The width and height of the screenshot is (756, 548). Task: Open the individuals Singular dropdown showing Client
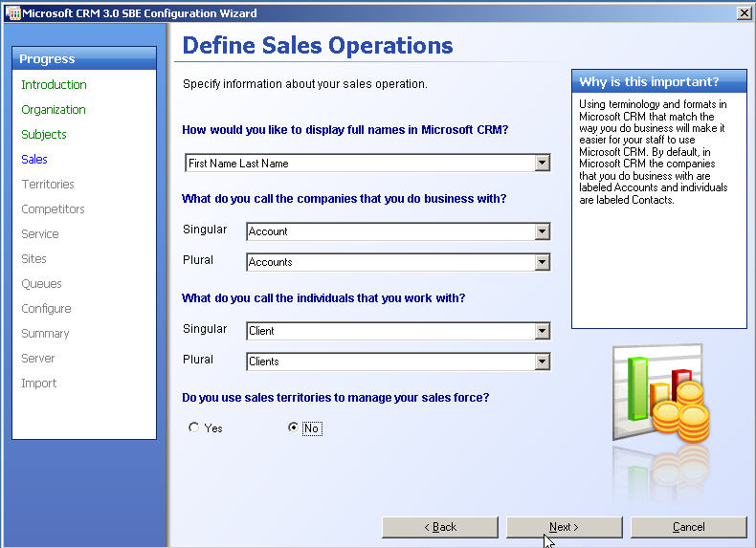[x=542, y=331]
